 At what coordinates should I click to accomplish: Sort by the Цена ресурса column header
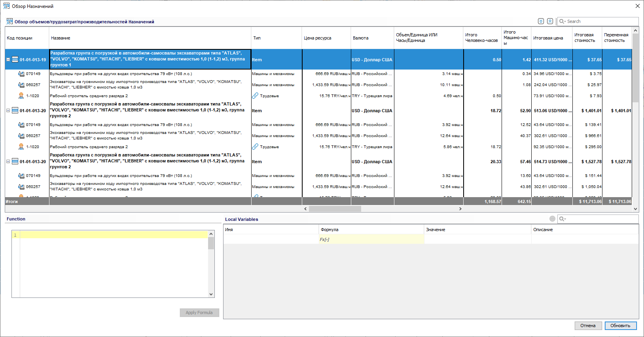326,38
